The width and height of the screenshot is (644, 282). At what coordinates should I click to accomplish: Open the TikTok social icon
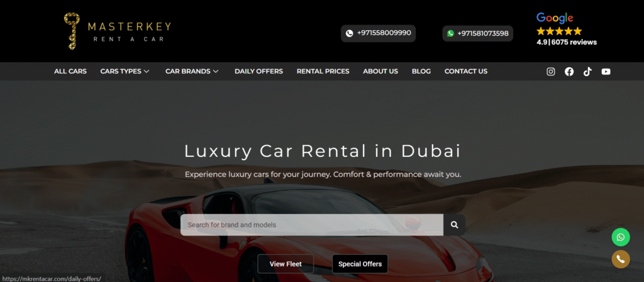588,72
